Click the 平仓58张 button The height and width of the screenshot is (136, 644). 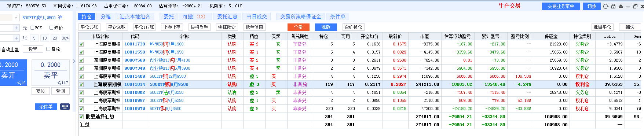point(117,27)
